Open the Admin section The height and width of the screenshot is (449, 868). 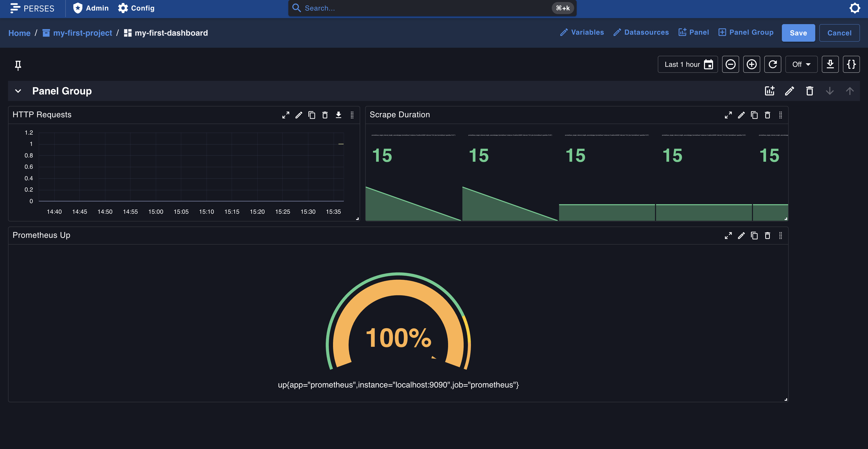91,8
